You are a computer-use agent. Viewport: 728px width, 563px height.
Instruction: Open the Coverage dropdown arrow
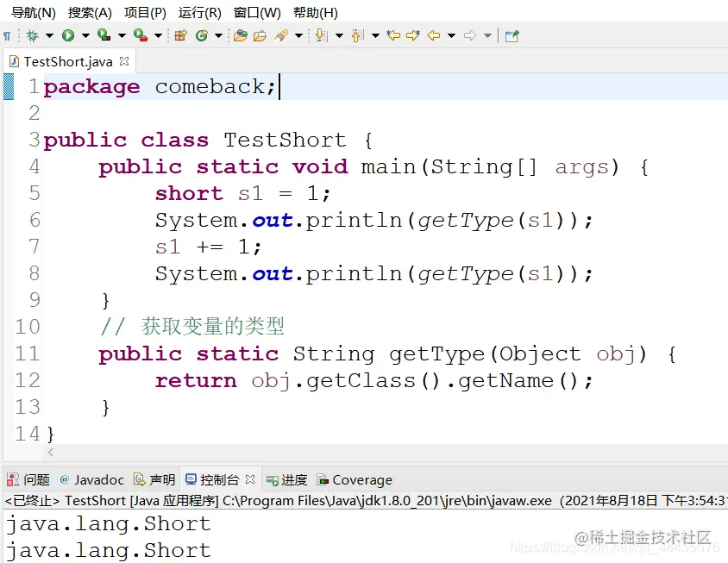[x=122, y=35]
